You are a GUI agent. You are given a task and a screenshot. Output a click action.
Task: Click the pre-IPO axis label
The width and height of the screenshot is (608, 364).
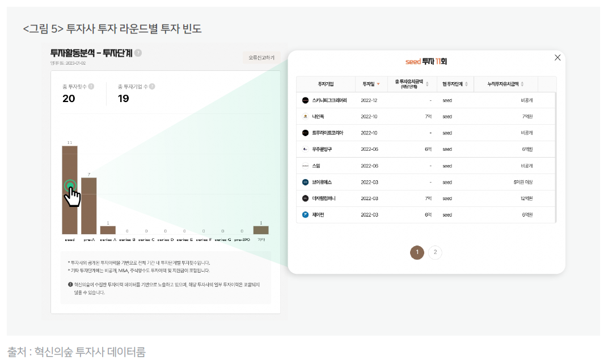point(242,240)
